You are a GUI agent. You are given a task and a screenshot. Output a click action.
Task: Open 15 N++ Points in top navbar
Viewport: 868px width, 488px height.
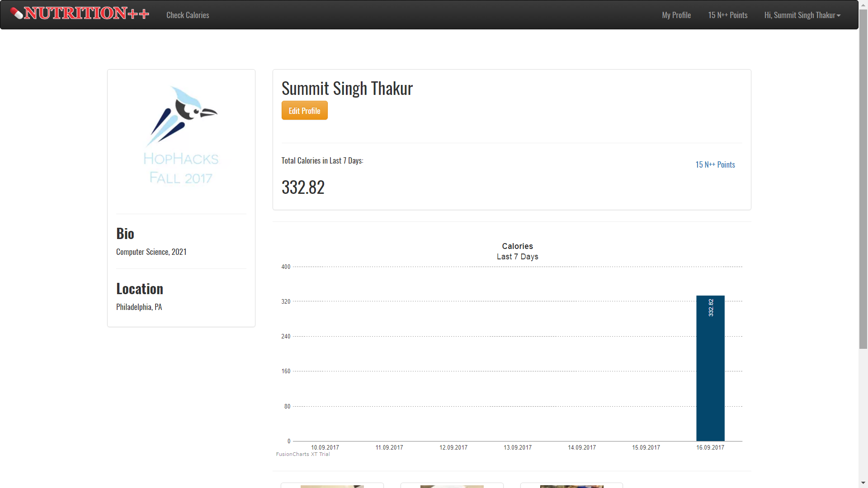click(x=727, y=15)
